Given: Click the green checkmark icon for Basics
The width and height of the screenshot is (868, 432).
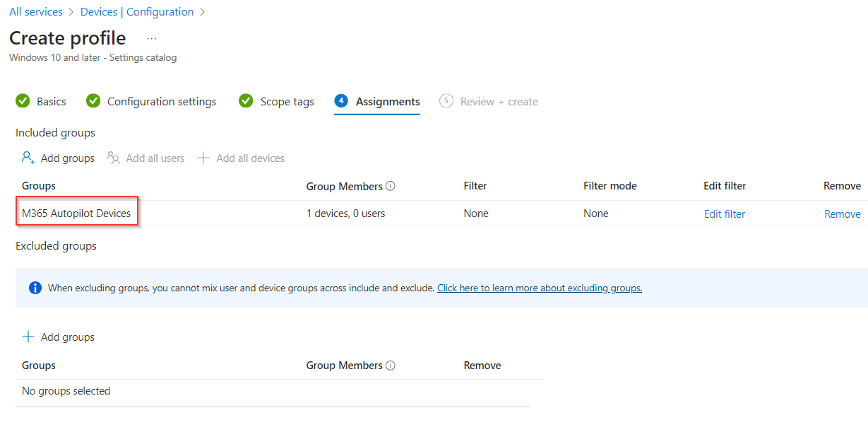Looking at the screenshot, I should click(x=23, y=101).
